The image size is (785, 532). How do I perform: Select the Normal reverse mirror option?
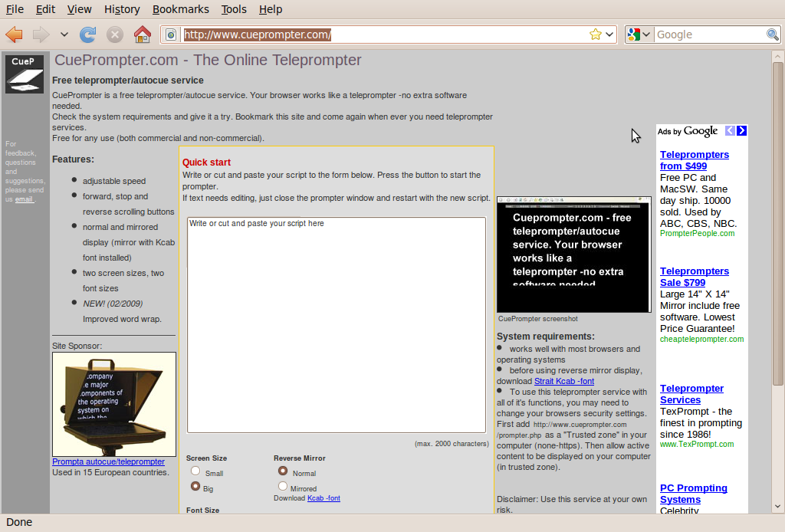(283, 471)
